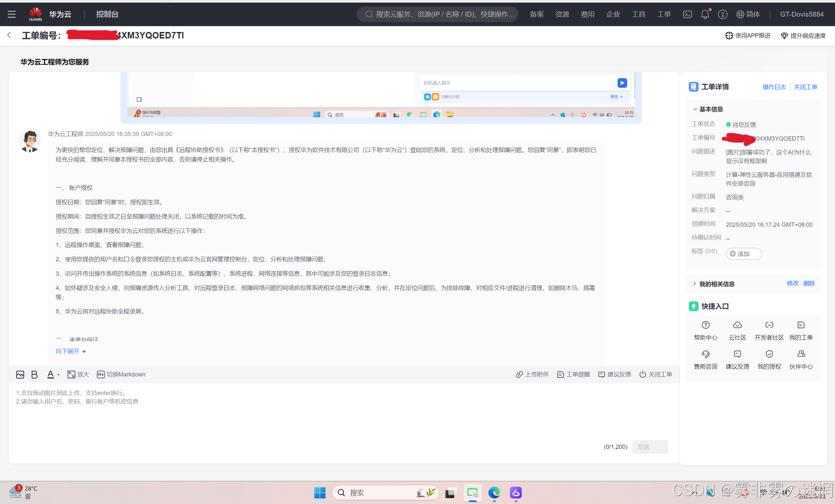Open the cloud shell terminal icon
The image size is (835, 504).
687,14
